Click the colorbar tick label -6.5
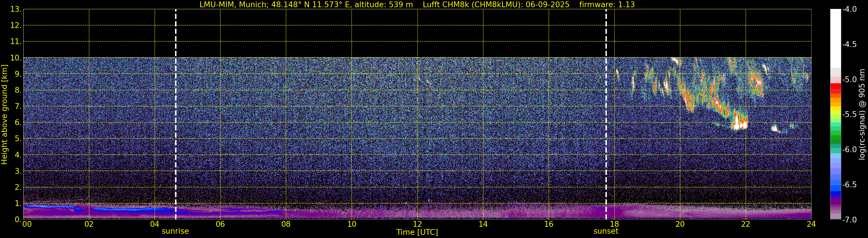 tap(849, 185)
